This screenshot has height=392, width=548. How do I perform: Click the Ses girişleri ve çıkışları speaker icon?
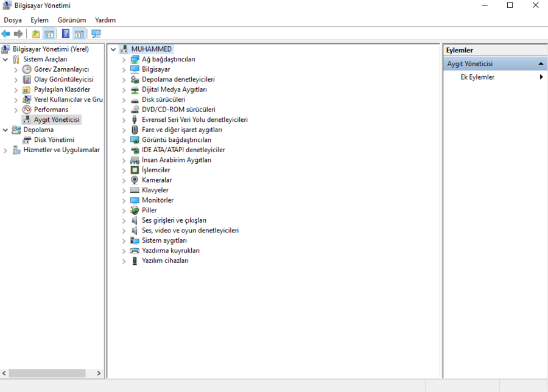(135, 220)
